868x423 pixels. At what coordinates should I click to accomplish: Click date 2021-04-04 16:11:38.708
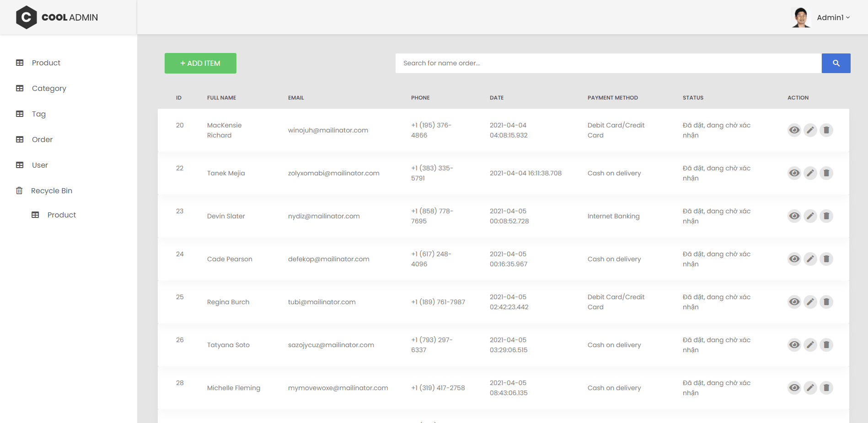(525, 173)
